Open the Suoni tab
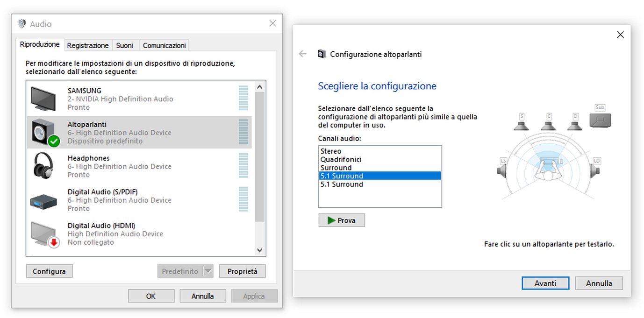This screenshot has height=318, width=644. (x=125, y=45)
